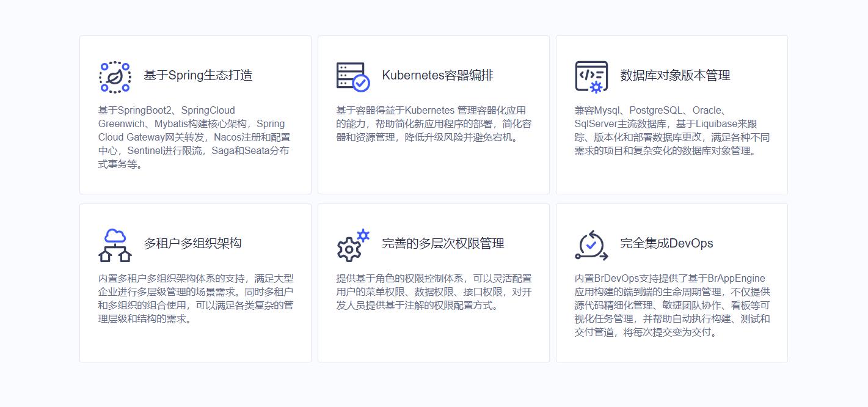Click description starting 基于容器得益于Kubernetes
The height and width of the screenshot is (407, 868).
click(x=434, y=124)
